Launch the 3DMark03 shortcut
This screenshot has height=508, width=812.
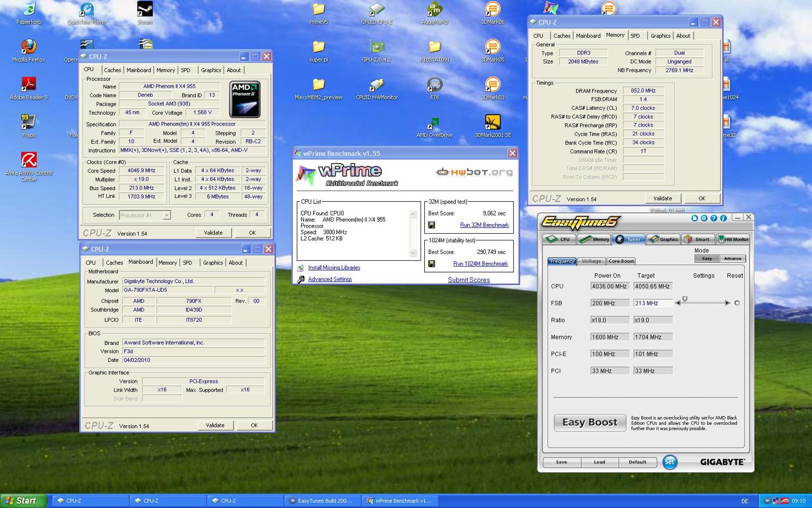click(492, 88)
